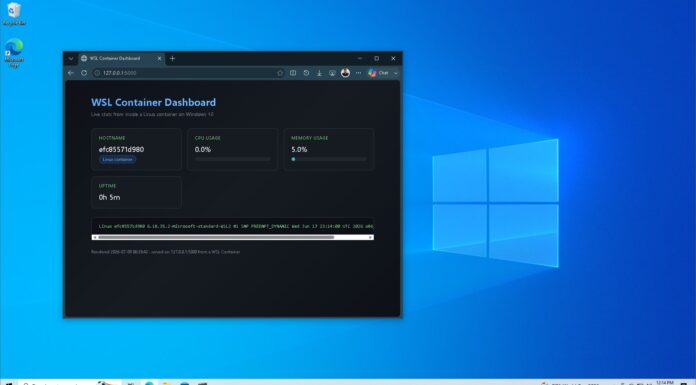
Task: Click the CPU usage progress bar
Action: (233, 159)
